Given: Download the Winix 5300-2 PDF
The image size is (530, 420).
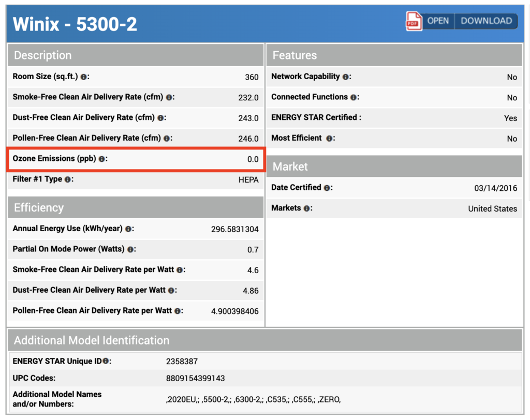Looking at the screenshot, I should coord(486,21).
